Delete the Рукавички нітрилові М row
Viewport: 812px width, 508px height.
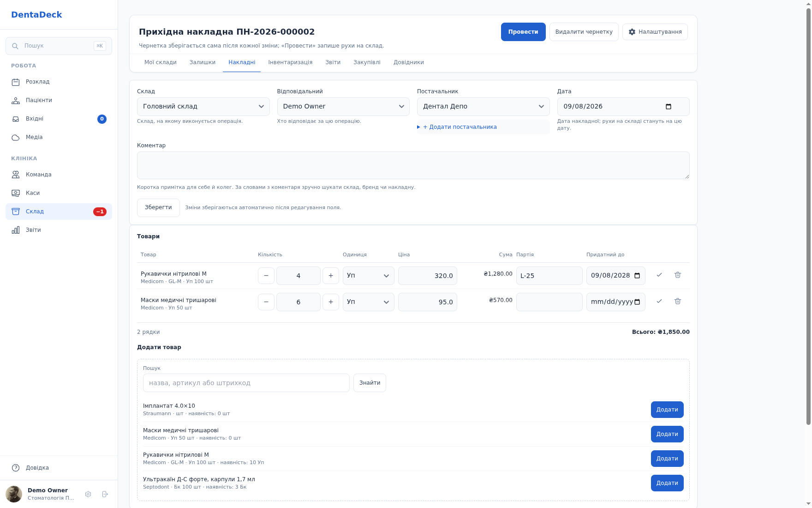pos(678,275)
